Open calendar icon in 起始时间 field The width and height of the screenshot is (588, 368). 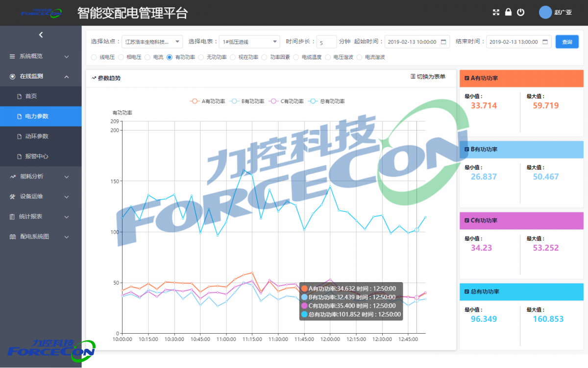click(443, 42)
